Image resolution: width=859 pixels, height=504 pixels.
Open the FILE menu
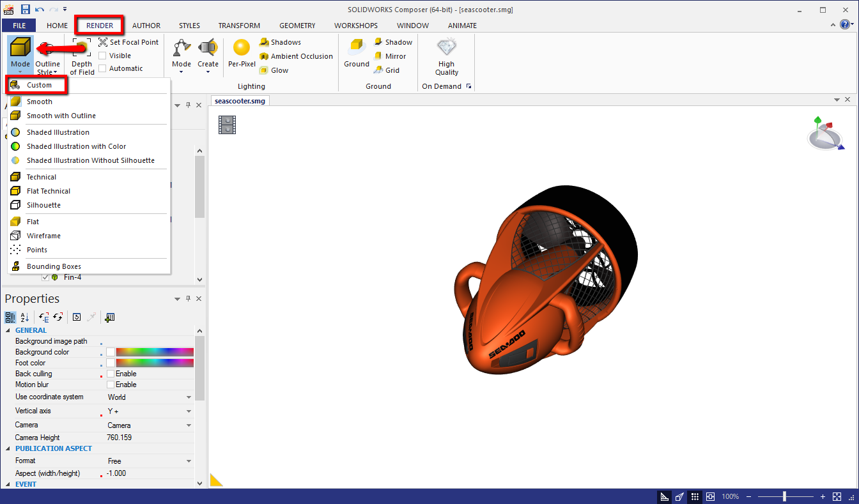click(19, 26)
